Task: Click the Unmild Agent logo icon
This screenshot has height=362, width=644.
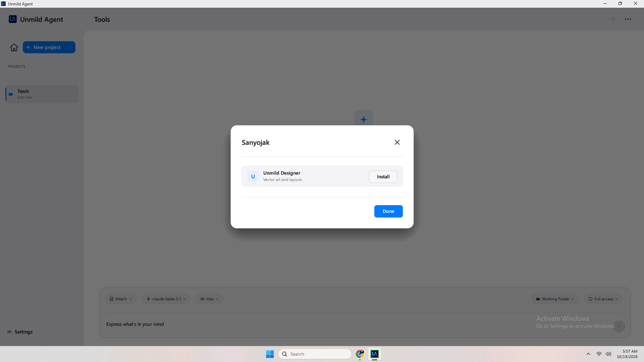Action: (13, 19)
